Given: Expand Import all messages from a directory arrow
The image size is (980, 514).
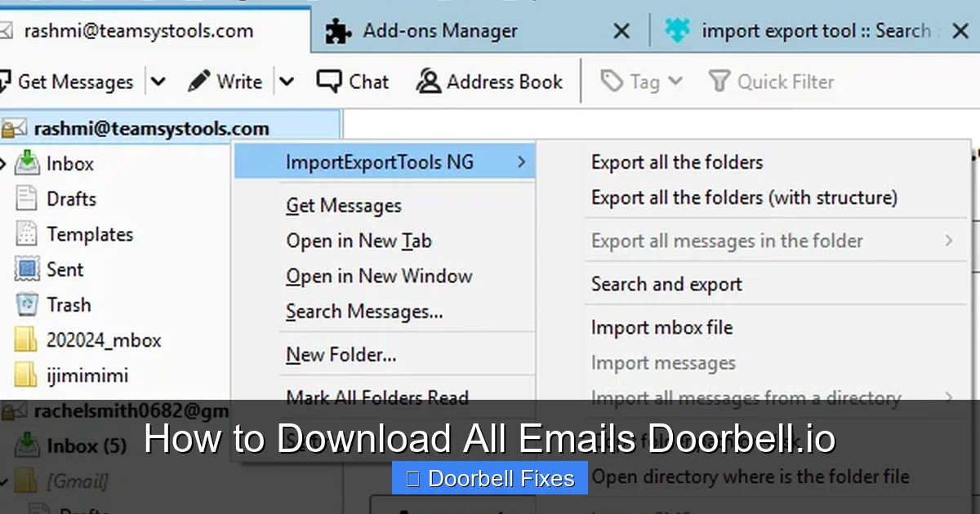Looking at the screenshot, I should coord(948,398).
